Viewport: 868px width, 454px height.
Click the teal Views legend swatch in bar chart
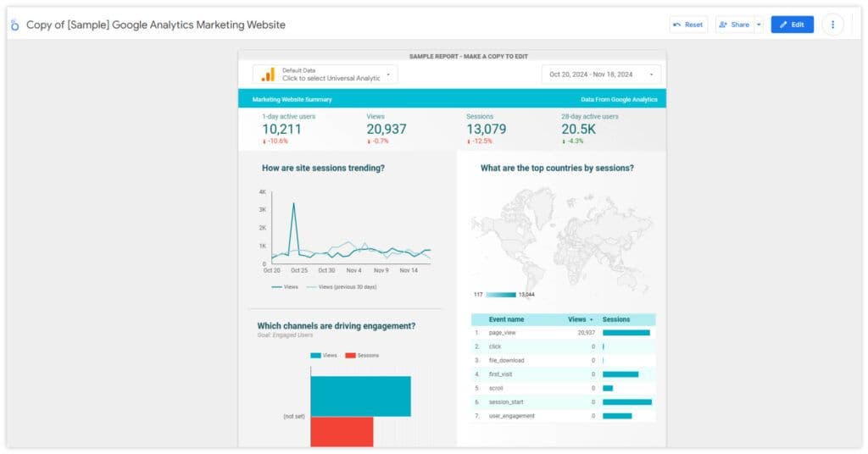click(x=315, y=356)
